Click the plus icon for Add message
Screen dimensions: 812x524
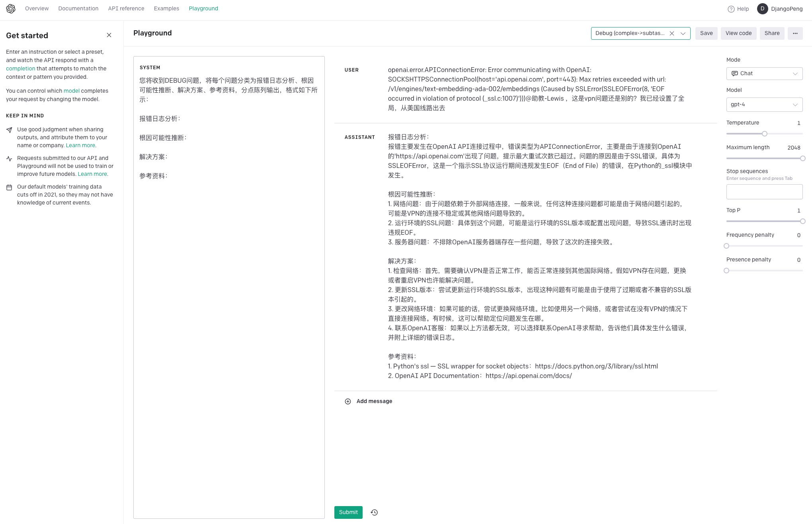coord(348,401)
